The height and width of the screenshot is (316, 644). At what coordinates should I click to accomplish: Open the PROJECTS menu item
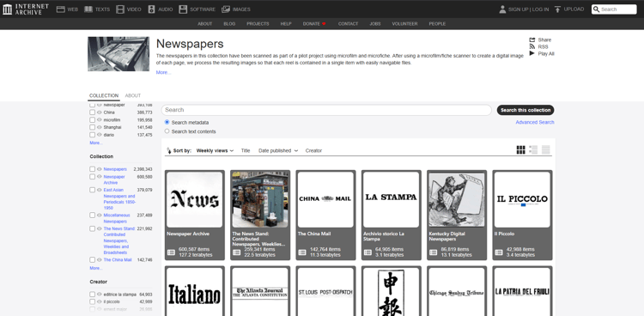pos(258,24)
